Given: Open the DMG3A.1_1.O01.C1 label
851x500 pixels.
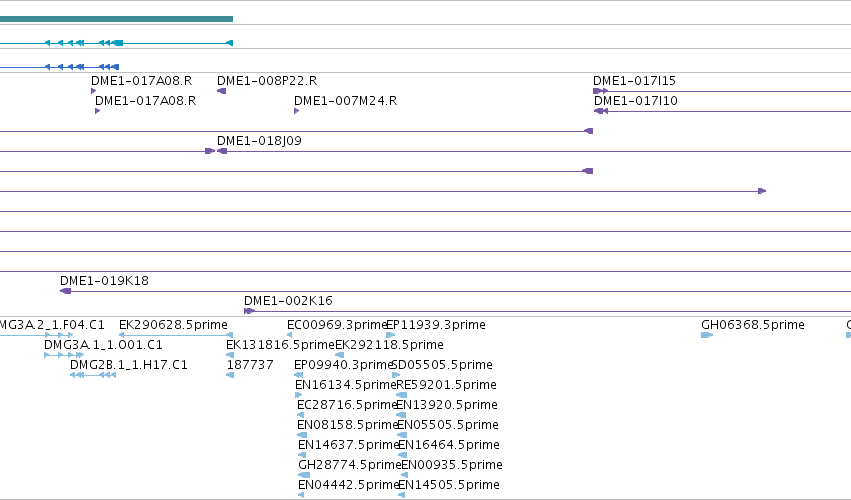Looking at the screenshot, I should (103, 345).
